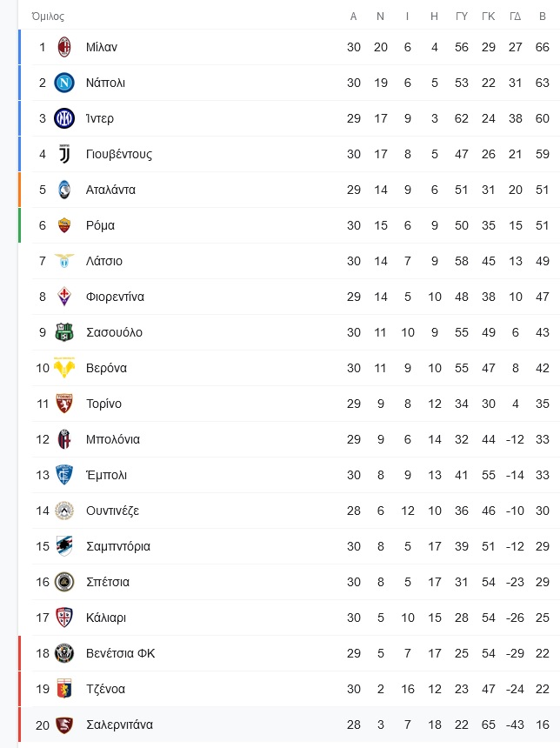560x748 pixels.
Task: Click the Sassuolo club crest icon
Action: (64, 332)
